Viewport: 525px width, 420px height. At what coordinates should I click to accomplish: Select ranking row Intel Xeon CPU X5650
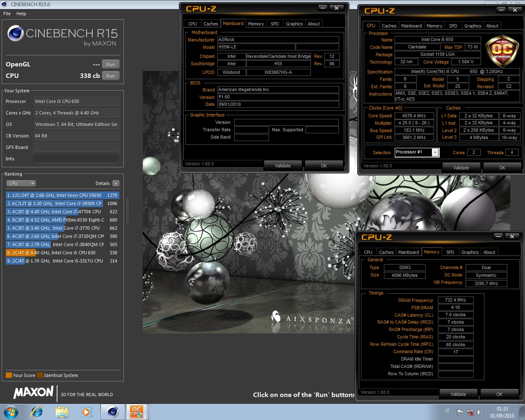62,195
